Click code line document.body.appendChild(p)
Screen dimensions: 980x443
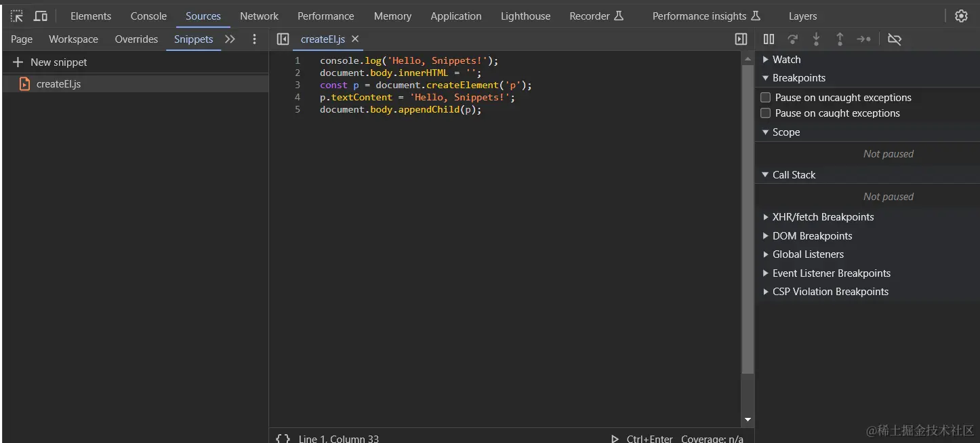coord(401,109)
